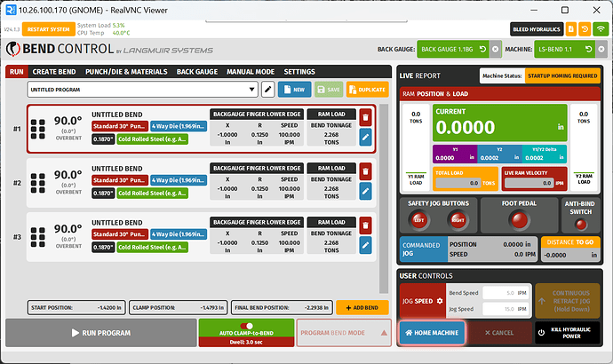
Task: Click the DUPLICATE program button
Action: click(368, 90)
